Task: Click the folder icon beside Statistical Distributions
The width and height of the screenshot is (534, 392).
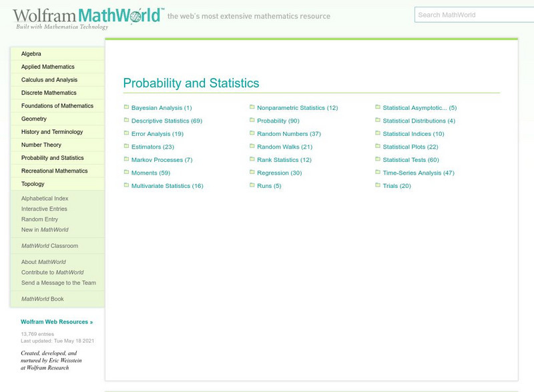Action: click(x=378, y=120)
